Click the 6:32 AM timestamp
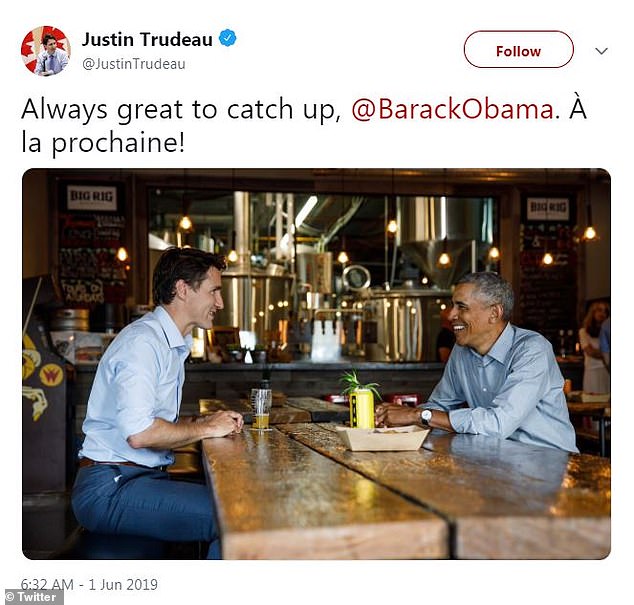 (47, 584)
